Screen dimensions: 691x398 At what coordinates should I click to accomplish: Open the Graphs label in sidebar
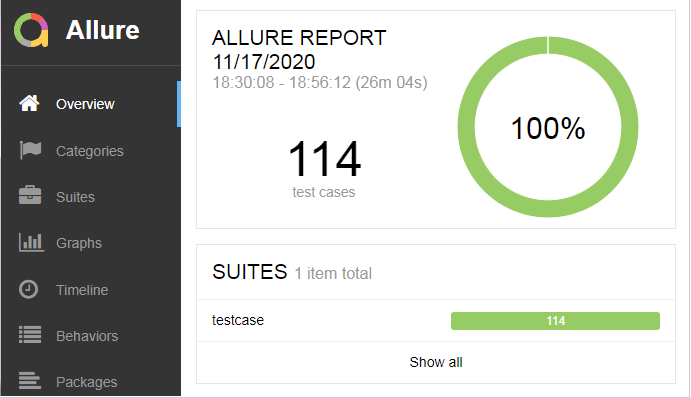(x=79, y=243)
